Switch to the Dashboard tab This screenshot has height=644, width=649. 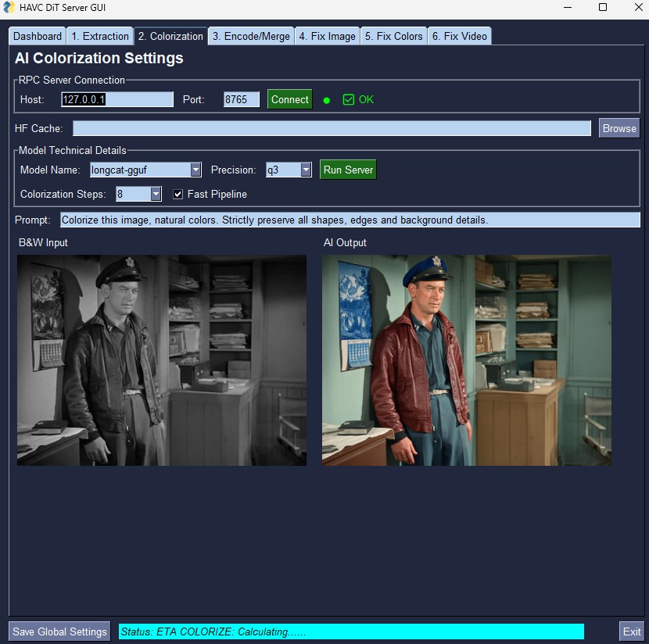(38, 37)
